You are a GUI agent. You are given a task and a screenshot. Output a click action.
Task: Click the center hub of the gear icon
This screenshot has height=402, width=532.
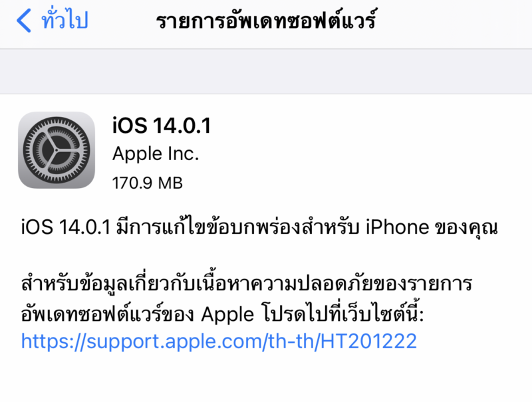coord(57,150)
